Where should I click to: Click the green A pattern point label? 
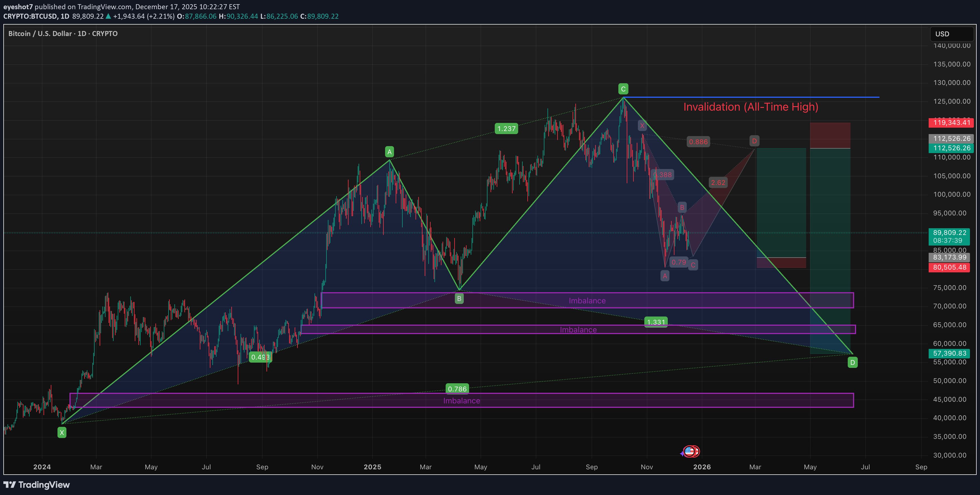(389, 152)
